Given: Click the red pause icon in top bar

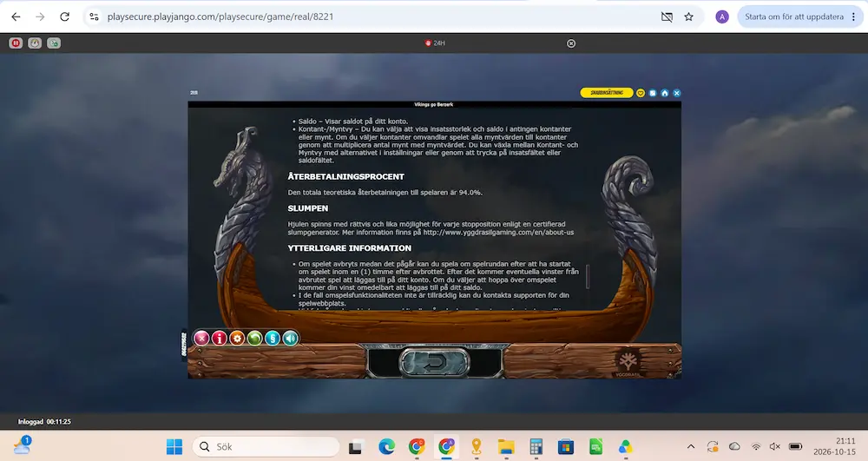Looking at the screenshot, I should 16,43.
